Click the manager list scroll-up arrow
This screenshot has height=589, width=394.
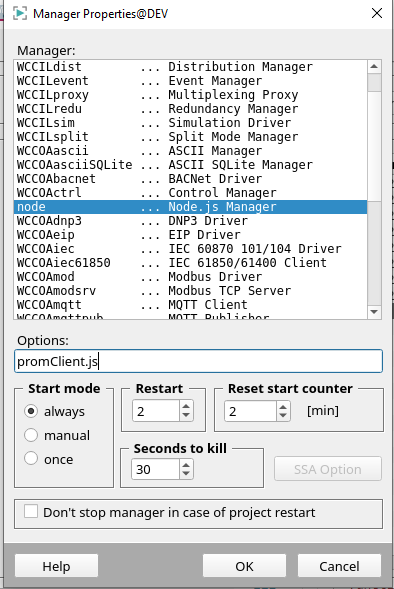pyautogui.click(x=374, y=67)
